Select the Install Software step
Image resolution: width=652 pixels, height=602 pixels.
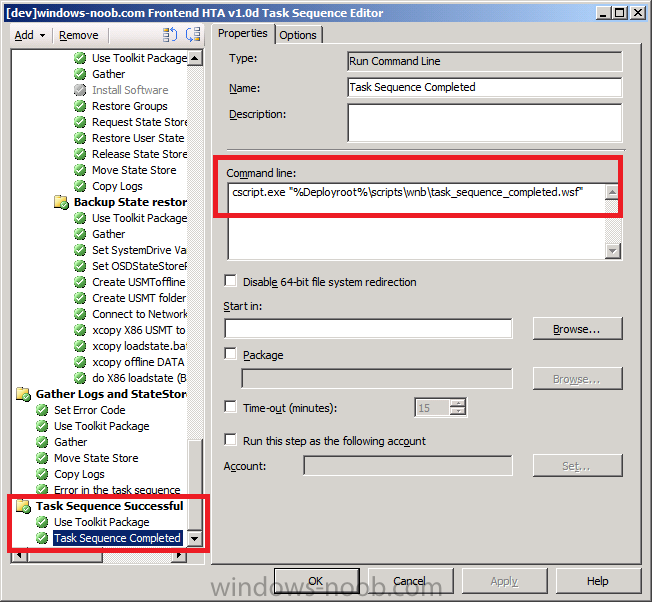[x=130, y=90]
